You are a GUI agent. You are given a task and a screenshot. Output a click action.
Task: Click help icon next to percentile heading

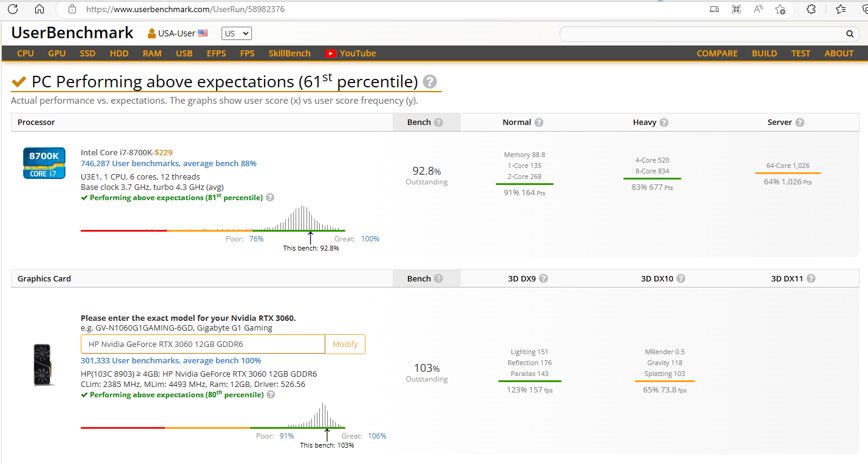click(x=430, y=82)
